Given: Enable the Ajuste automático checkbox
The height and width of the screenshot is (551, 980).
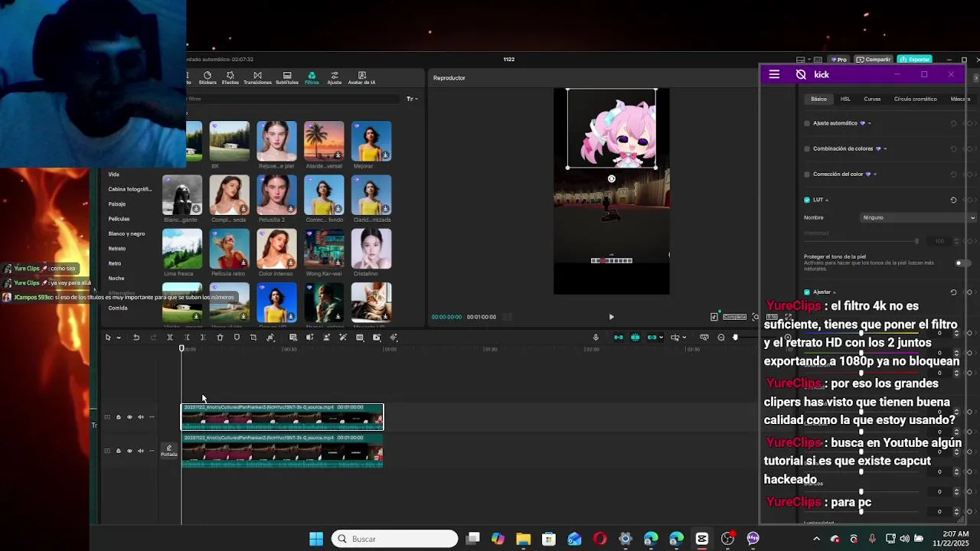Looking at the screenshot, I should pyautogui.click(x=807, y=123).
